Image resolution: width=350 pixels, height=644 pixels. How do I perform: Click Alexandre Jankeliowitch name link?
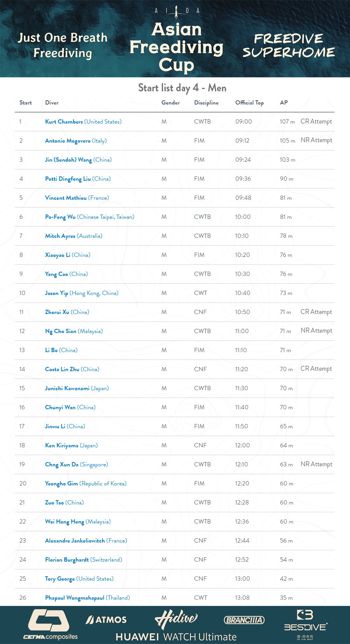point(75,541)
